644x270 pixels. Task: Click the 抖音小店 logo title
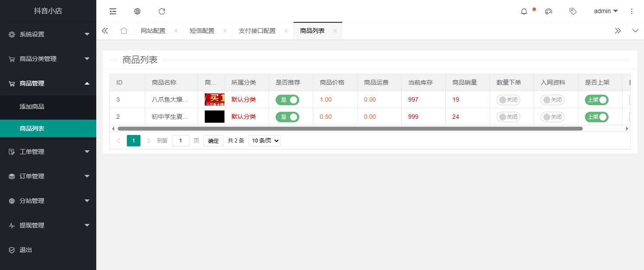(x=48, y=11)
